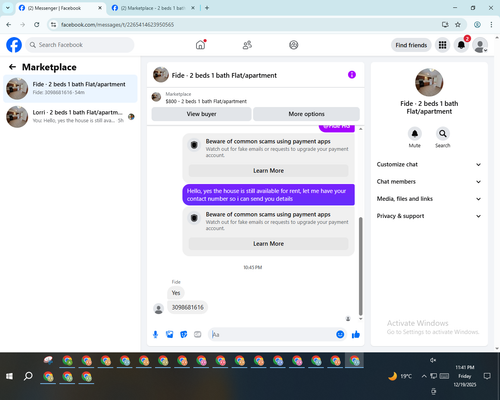Click Fide's avatar beside the messages
Image resolution: width=500 pixels, height=400 pixels.
[159, 309]
